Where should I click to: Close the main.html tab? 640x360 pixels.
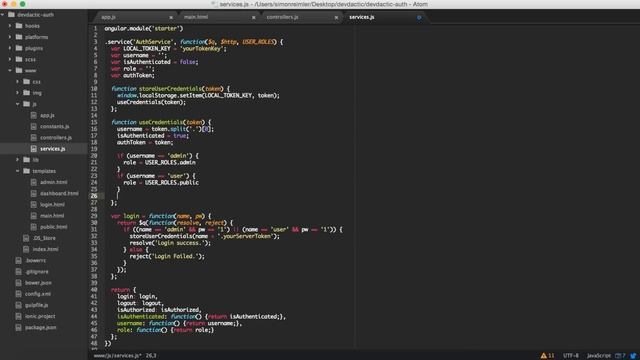pos(253,18)
